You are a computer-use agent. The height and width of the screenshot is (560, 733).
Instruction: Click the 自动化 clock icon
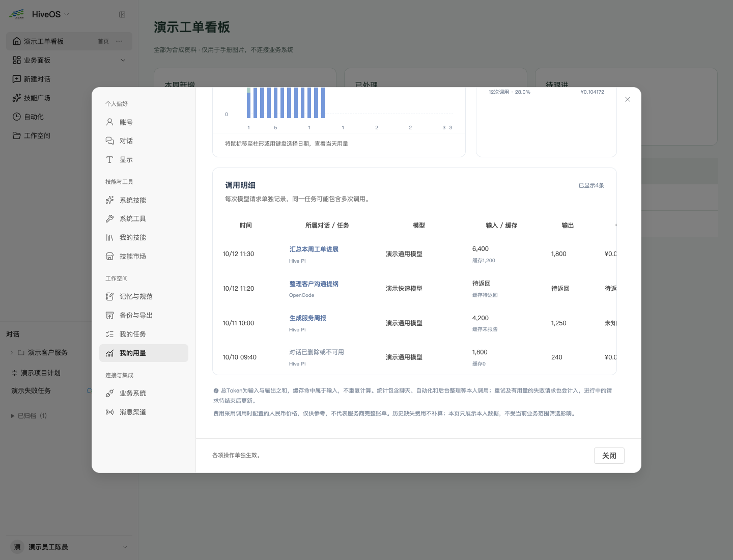[x=17, y=117]
